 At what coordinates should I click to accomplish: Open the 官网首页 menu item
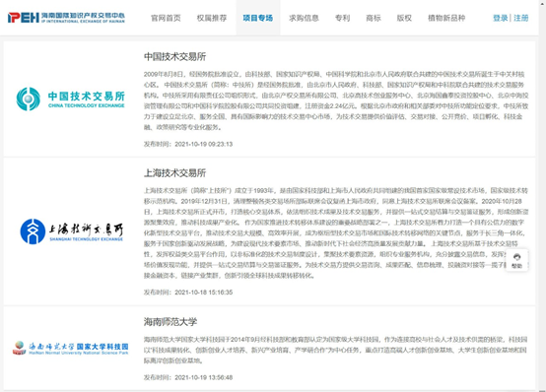point(166,18)
